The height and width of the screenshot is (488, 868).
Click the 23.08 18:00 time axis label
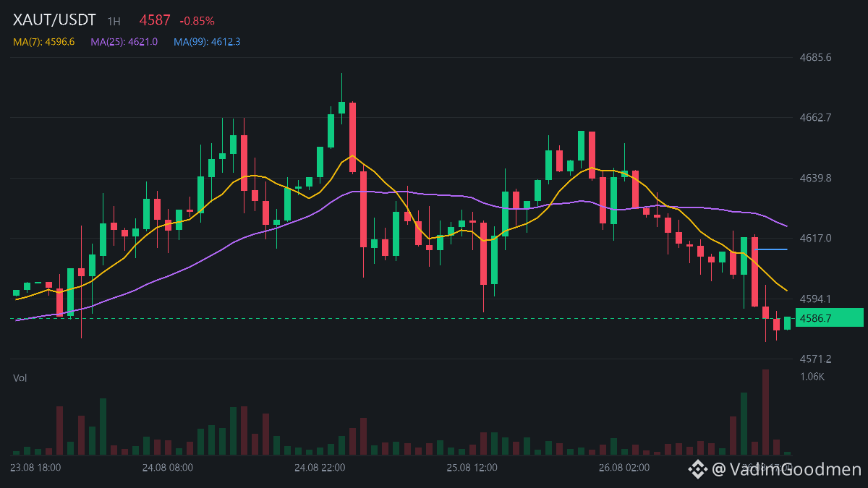[35, 468]
